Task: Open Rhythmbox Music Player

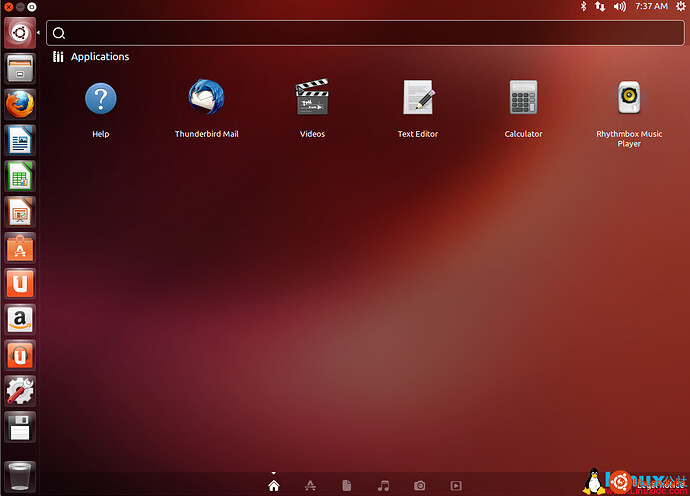Action: [x=629, y=99]
